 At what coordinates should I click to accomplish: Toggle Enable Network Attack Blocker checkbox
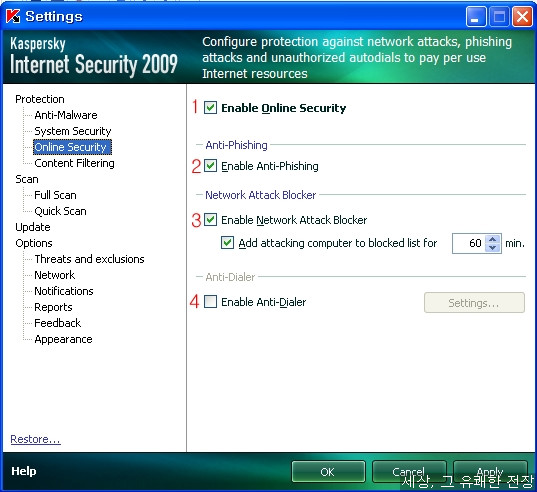point(210,219)
